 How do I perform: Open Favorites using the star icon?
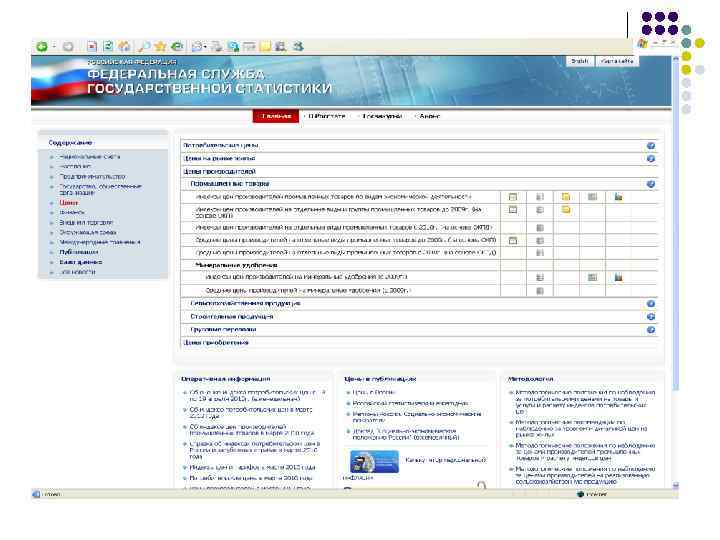(160, 46)
